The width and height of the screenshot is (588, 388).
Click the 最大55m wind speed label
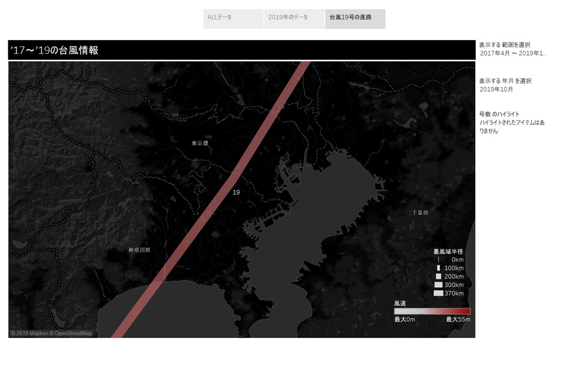pyautogui.click(x=458, y=320)
